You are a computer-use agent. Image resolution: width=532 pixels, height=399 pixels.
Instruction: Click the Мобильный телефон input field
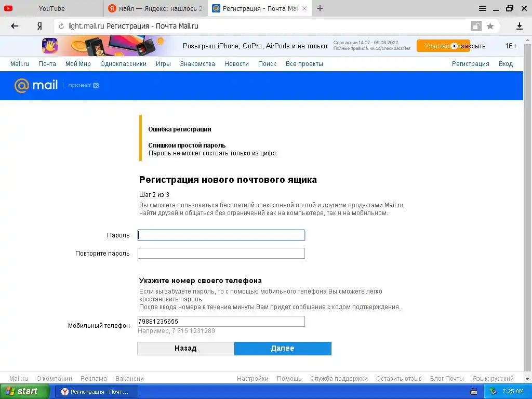[221, 321]
